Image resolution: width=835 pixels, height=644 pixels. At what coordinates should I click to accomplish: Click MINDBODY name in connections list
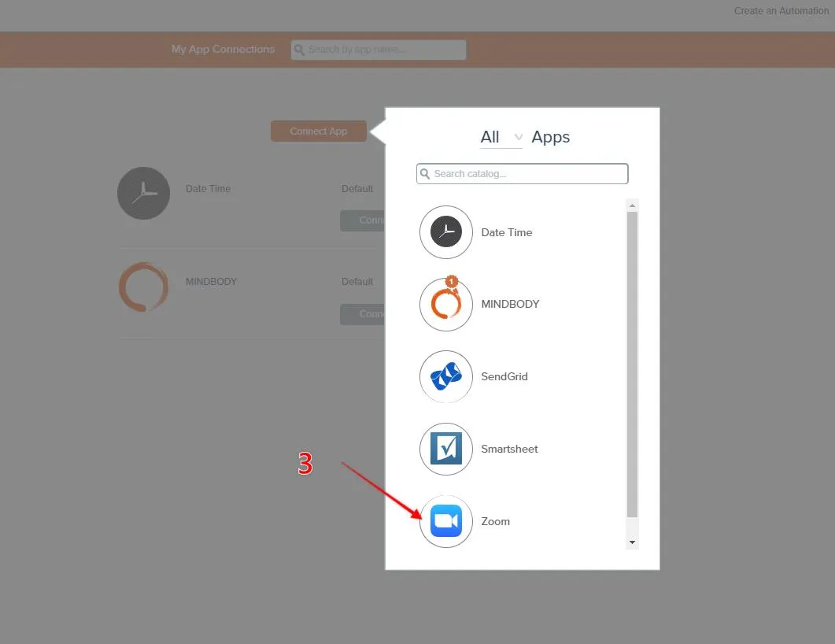point(211,281)
